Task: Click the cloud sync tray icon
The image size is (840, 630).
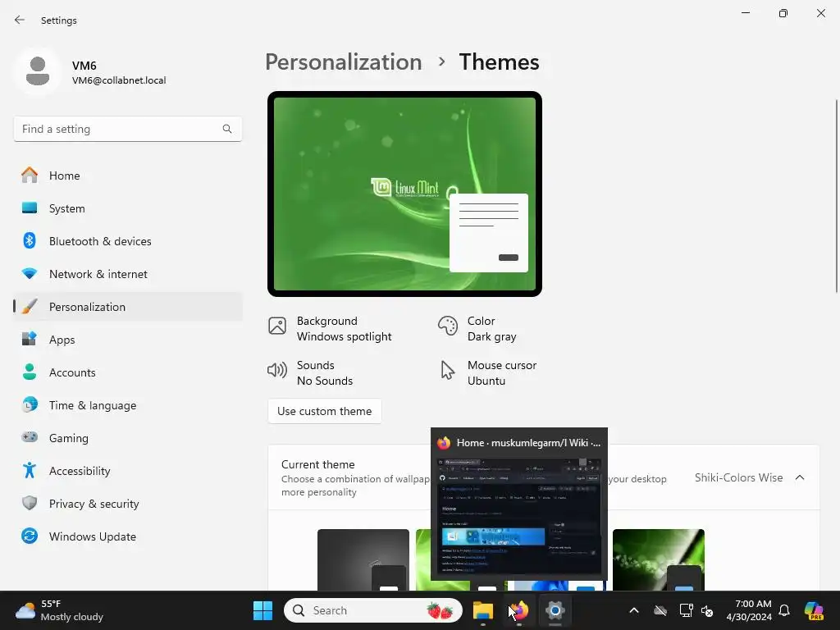Action: pos(660,610)
